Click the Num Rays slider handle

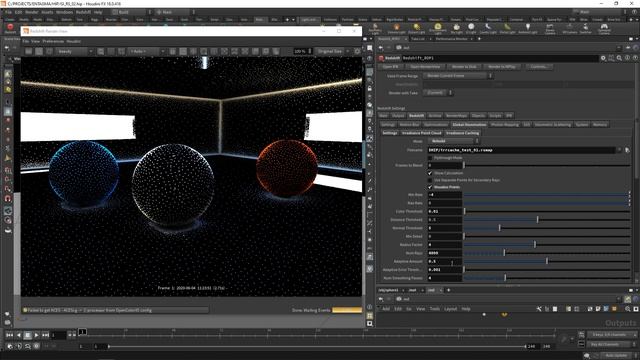(x=504, y=253)
